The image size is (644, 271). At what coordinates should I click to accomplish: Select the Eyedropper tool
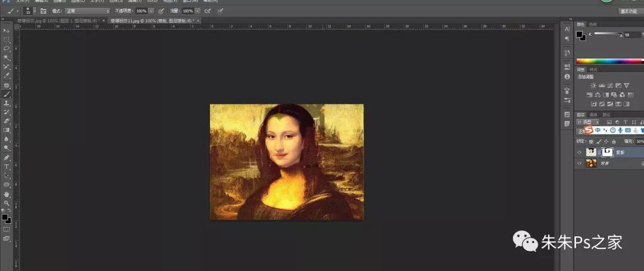pyautogui.click(x=7, y=76)
